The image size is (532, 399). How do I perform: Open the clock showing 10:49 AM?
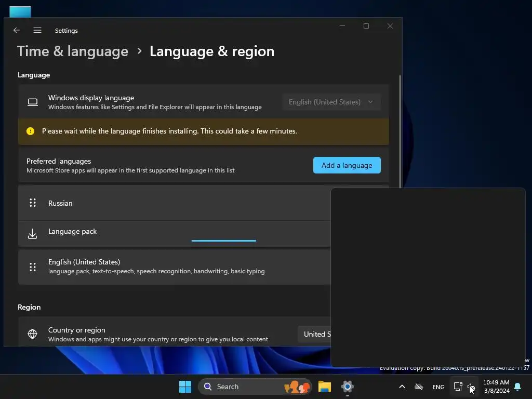496,387
